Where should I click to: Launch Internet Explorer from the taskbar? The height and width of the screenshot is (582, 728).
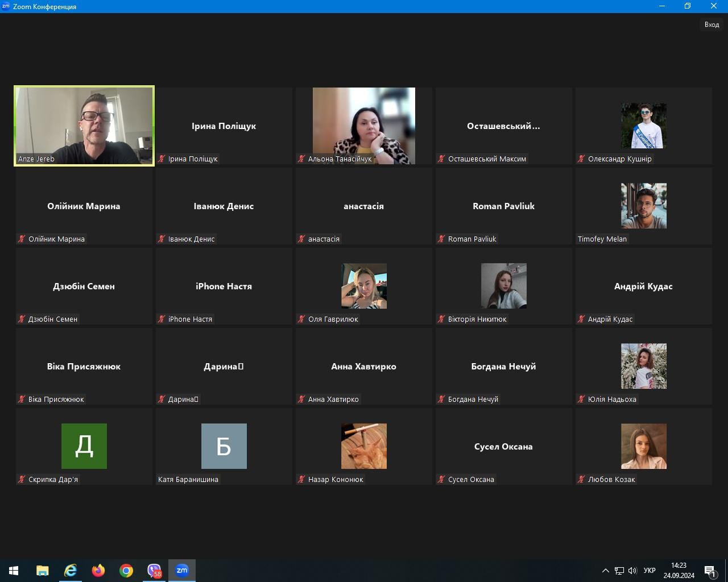[71, 570]
